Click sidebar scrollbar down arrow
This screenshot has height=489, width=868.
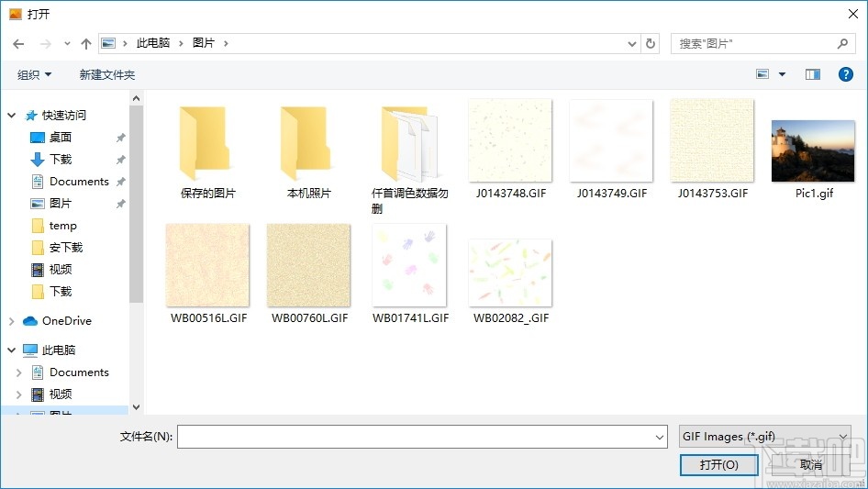(136, 407)
